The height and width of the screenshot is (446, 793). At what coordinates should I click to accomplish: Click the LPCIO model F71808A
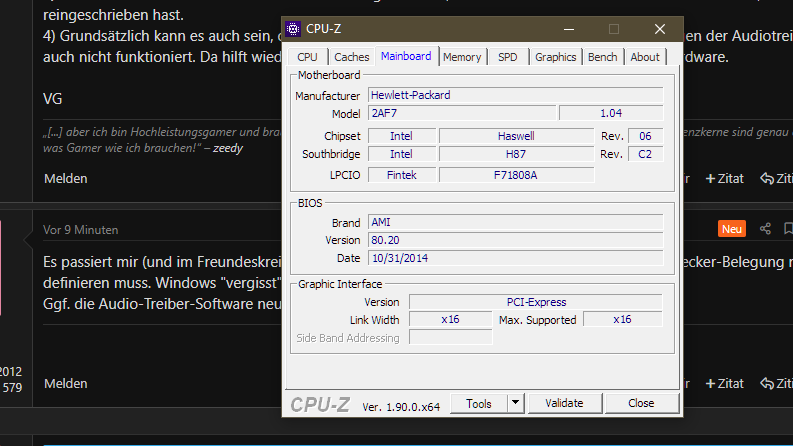coord(516,175)
